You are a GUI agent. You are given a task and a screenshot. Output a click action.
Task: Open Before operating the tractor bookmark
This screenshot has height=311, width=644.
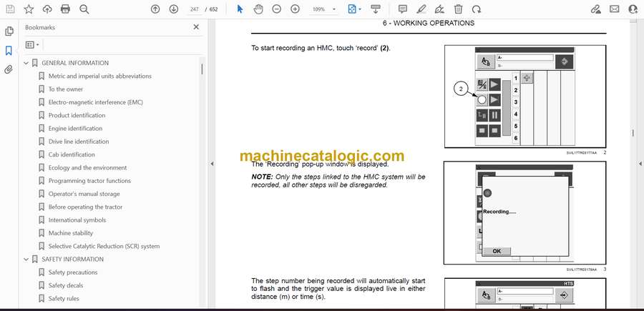click(85, 207)
